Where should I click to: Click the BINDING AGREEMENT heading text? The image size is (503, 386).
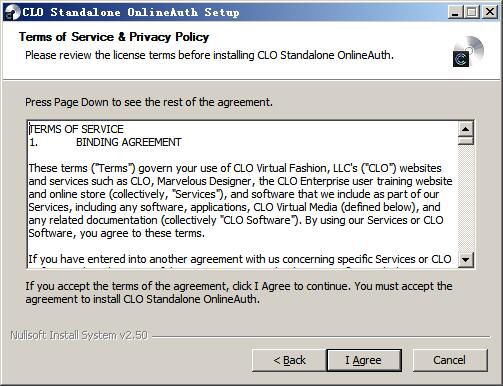point(129,142)
